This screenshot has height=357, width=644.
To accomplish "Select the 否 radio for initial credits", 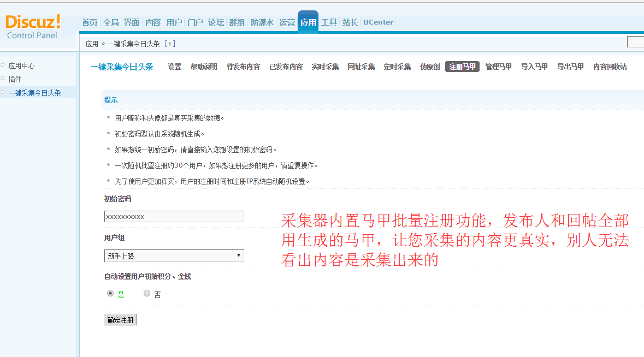I will click(x=146, y=293).
